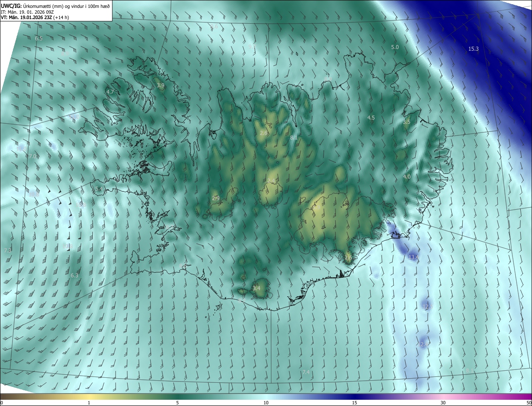Click the 'VT: Mán. 19.01.2026 23Z (+14 h)' line
The width and height of the screenshot is (532, 406).
35,17
